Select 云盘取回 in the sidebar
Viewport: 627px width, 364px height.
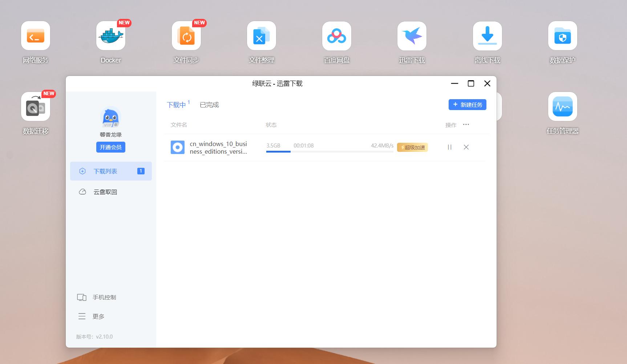click(x=105, y=191)
